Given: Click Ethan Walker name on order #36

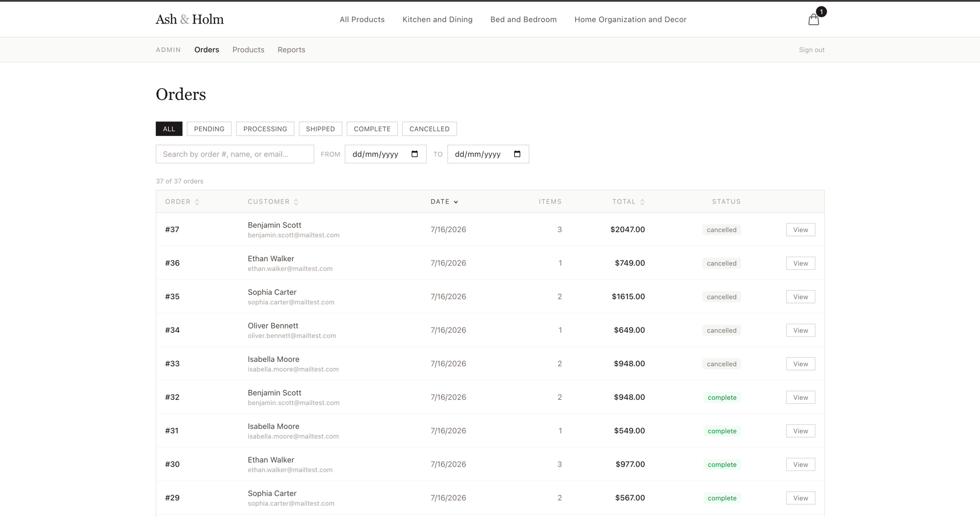Looking at the screenshot, I should [x=271, y=258].
